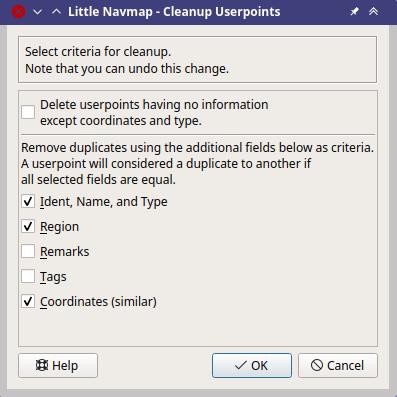Click the red Little Navmap app icon
397x397 pixels.
click(18, 12)
